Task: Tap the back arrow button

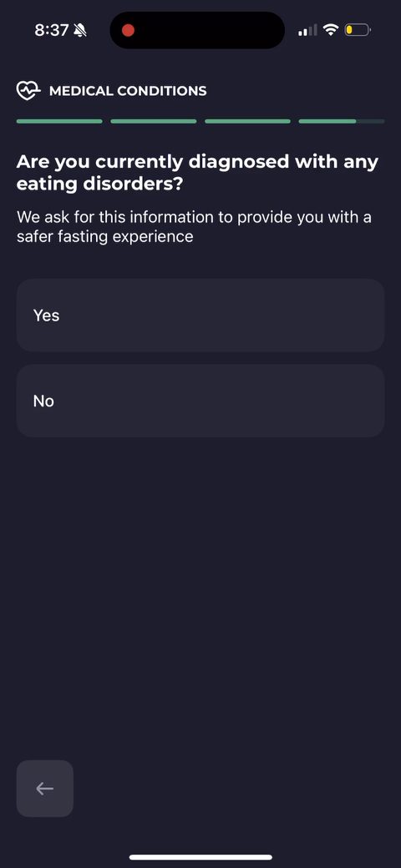Action: [45, 788]
